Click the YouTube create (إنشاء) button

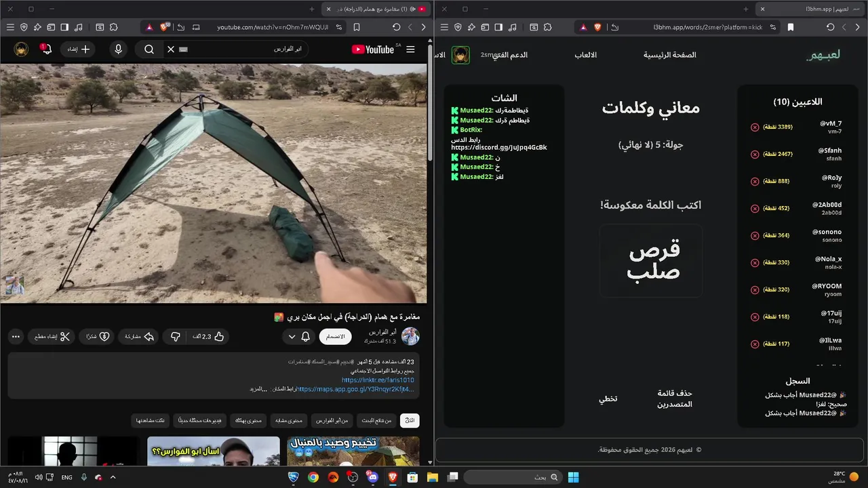[x=79, y=49]
